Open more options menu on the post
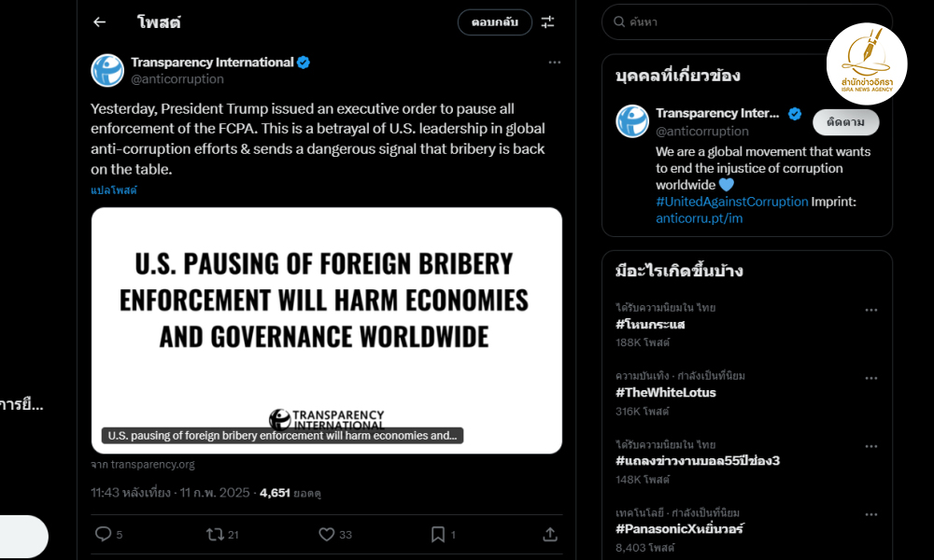This screenshot has width=934, height=560. (x=555, y=63)
